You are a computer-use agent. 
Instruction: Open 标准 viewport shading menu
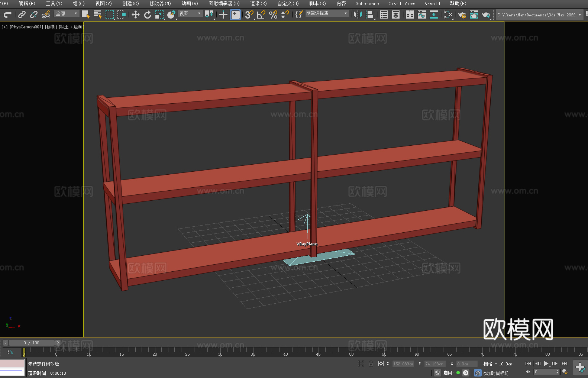click(51, 27)
